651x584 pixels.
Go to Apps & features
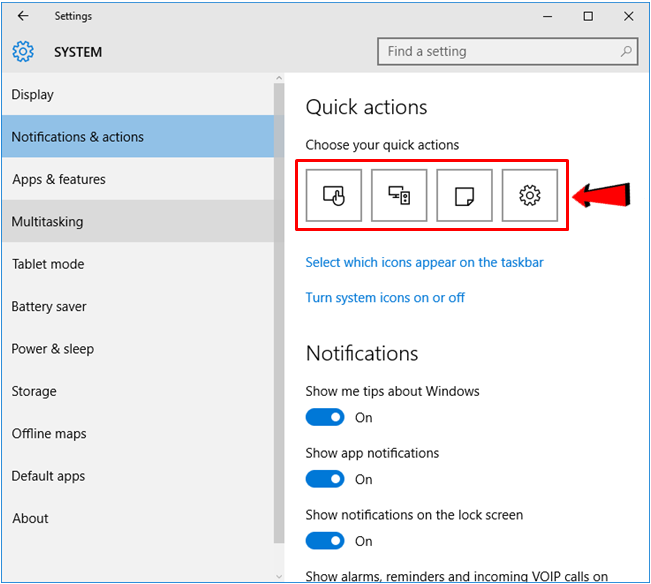137,179
